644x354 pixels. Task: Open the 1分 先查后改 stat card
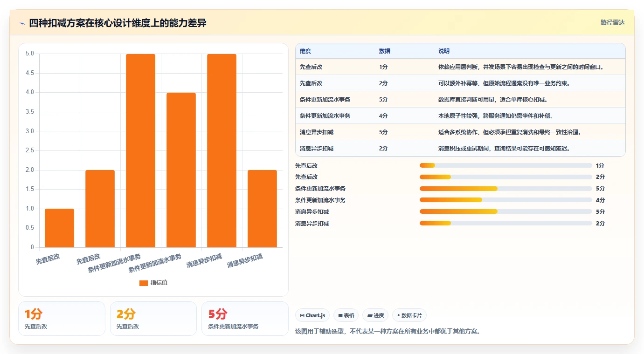(x=62, y=319)
